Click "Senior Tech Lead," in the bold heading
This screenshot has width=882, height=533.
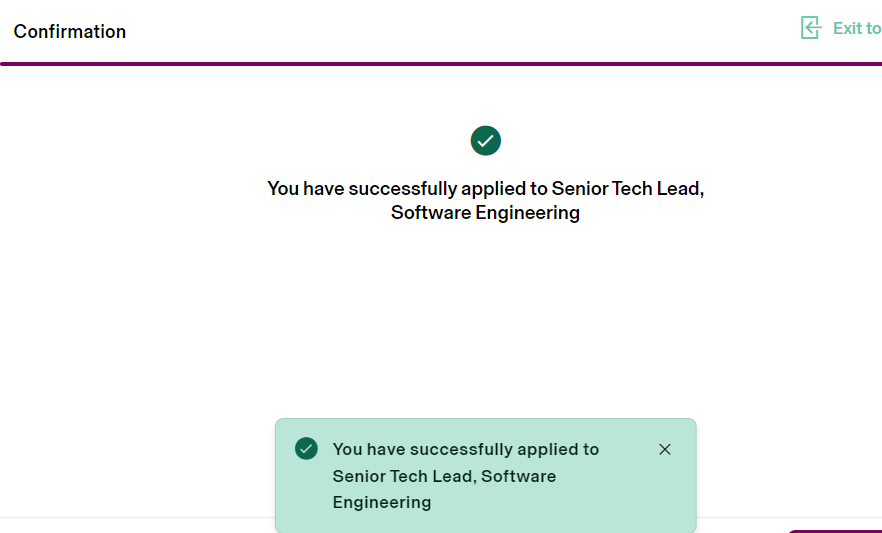click(628, 188)
